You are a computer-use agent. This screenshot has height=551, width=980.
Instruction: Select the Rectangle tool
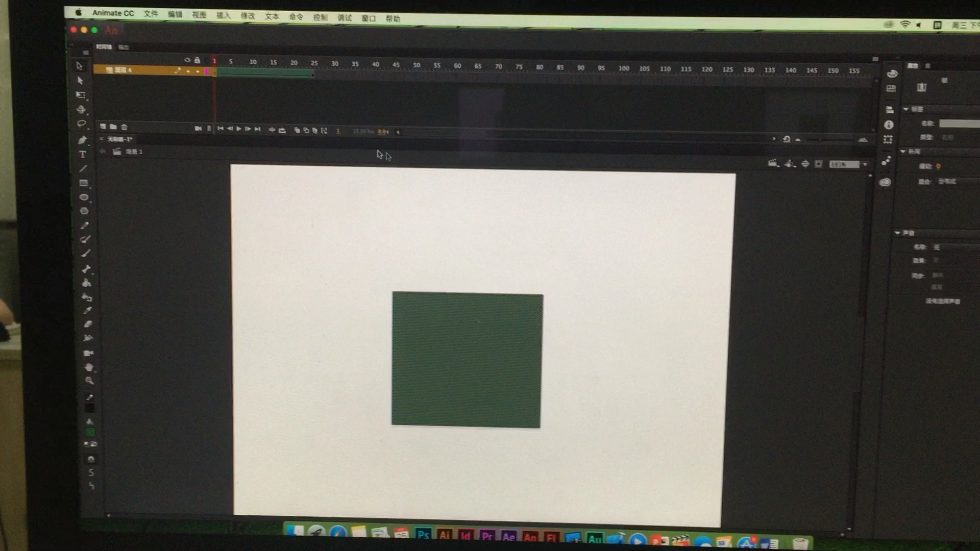84,183
